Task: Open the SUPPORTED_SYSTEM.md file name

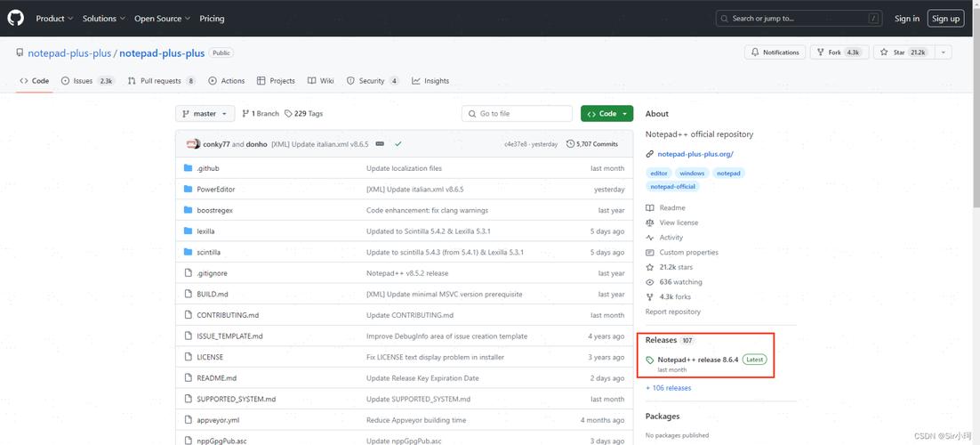Action: [237, 400]
